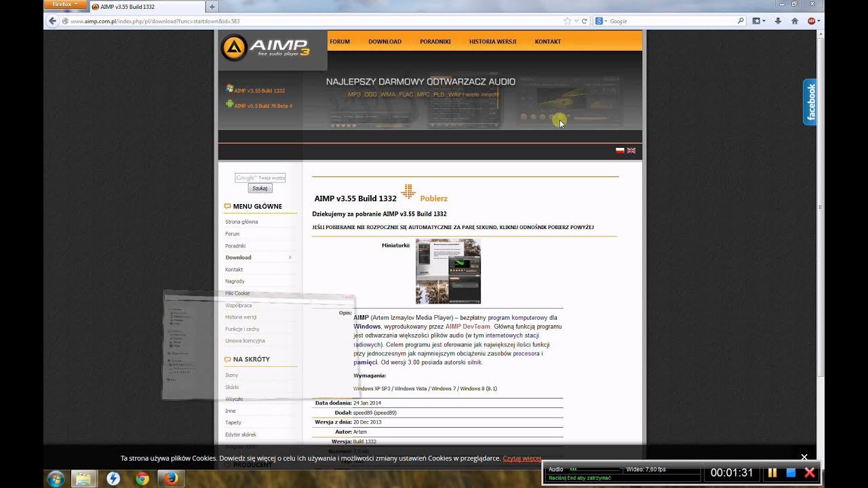Open a new browser tab with plus

[212, 7]
